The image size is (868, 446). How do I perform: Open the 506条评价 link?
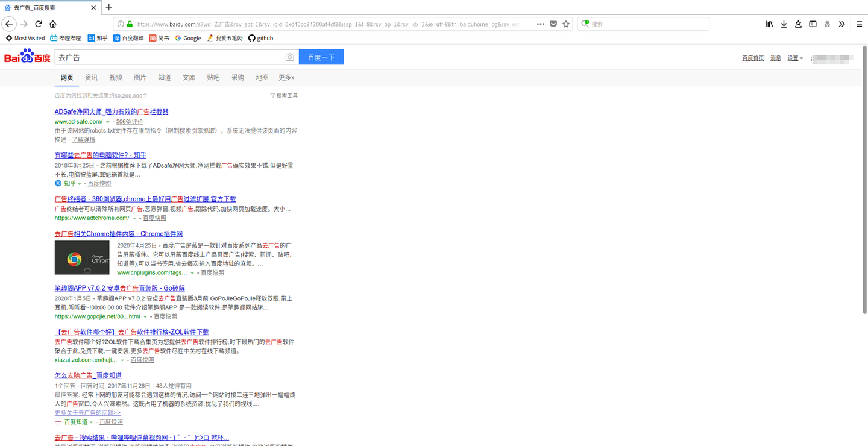coord(130,122)
